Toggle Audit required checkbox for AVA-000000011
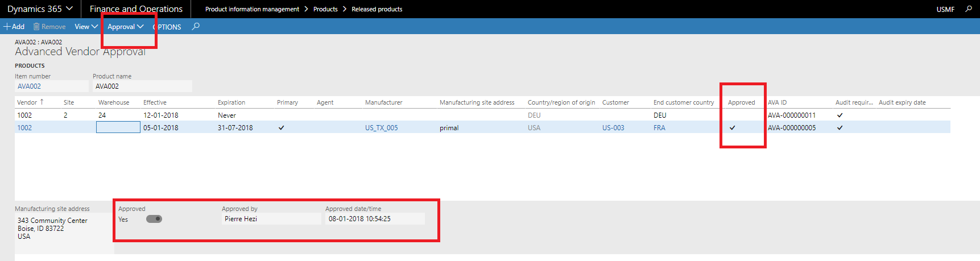The image size is (980, 261). 840,115
